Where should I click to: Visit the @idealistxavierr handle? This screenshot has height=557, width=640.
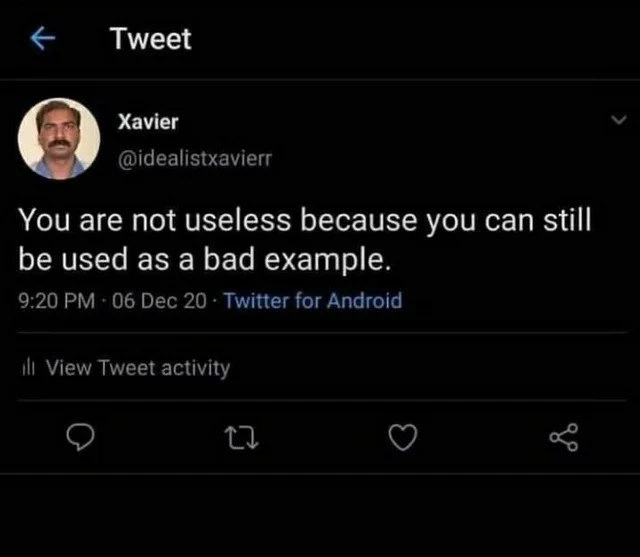[195, 158]
